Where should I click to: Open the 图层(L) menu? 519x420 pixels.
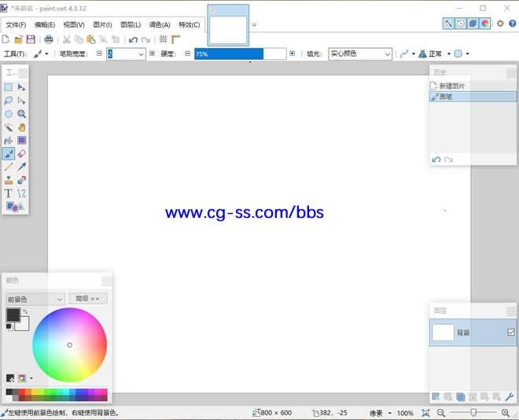coord(131,24)
